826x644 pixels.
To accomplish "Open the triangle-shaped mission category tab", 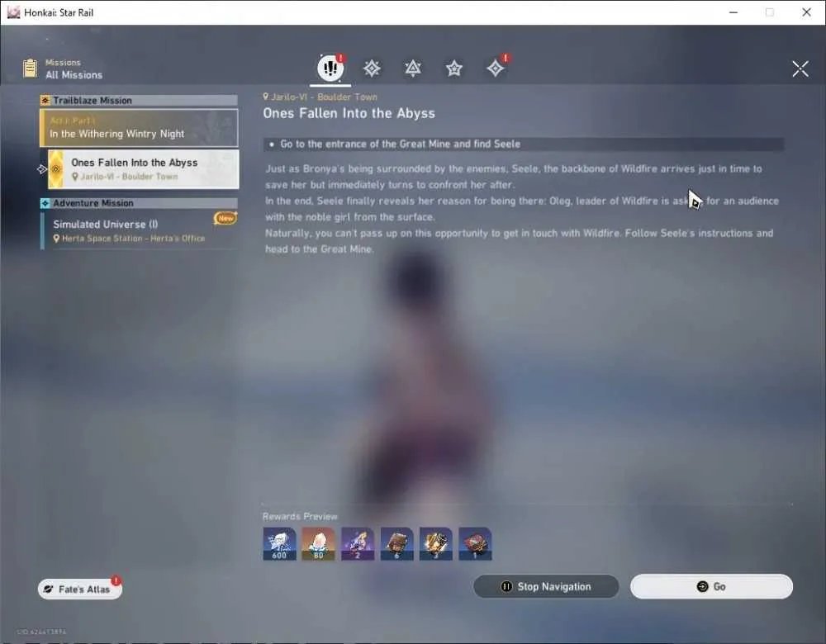I will (413, 68).
